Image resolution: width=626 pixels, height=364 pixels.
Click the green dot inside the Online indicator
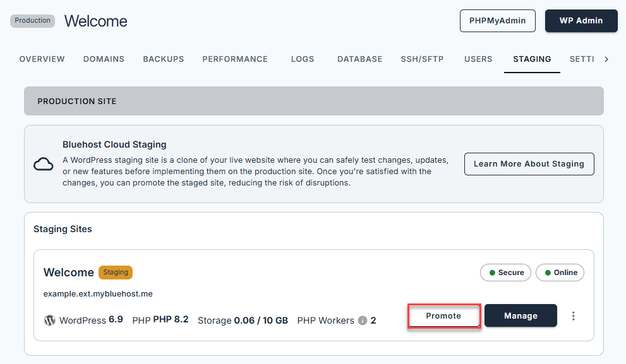point(546,273)
